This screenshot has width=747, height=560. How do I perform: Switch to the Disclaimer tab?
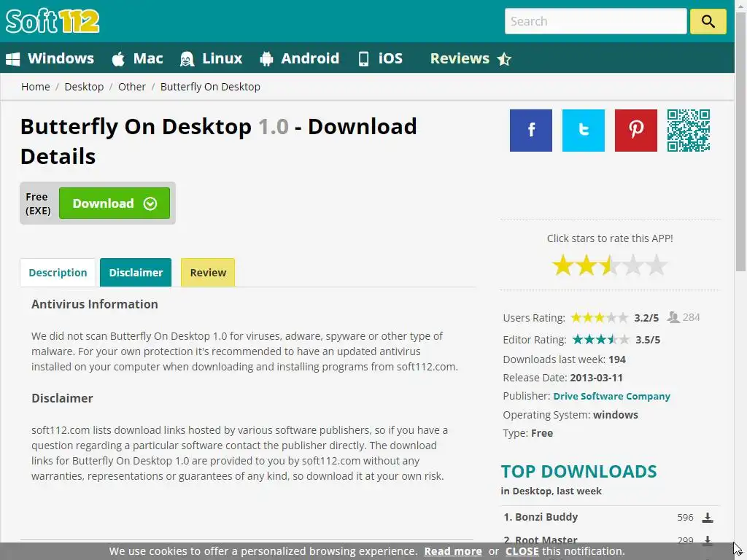[x=136, y=273]
